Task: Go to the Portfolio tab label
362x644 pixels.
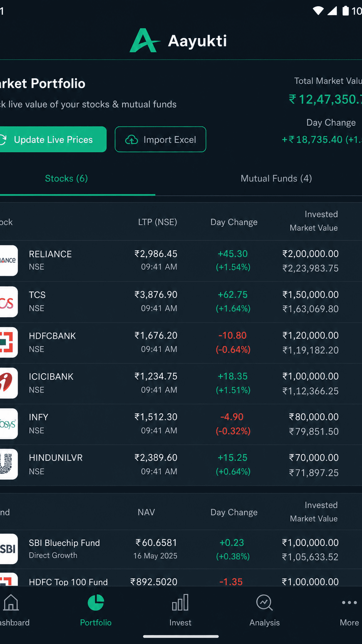Action: pos(96,623)
